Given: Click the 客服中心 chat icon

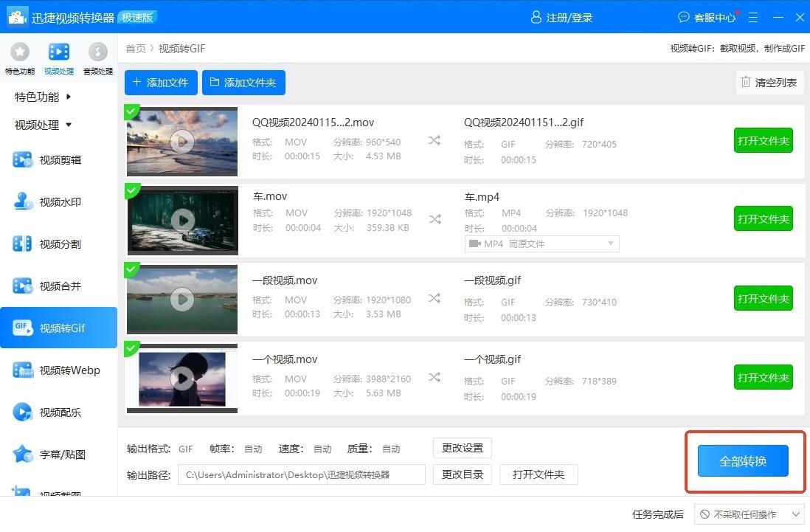Looking at the screenshot, I should click(x=684, y=17).
